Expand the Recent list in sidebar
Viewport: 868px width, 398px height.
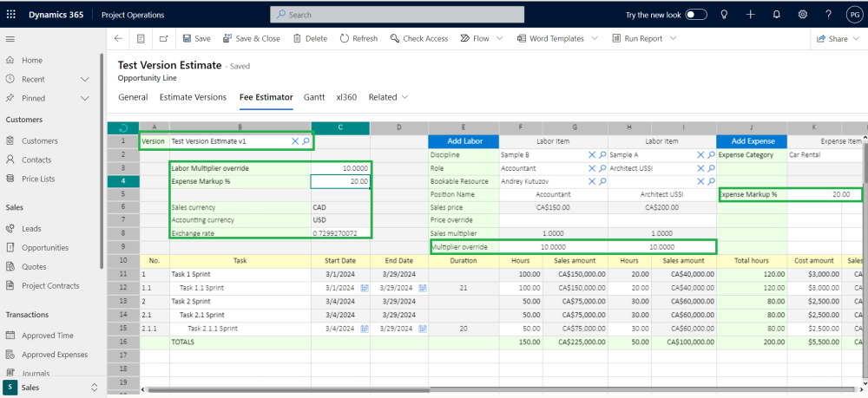pyautogui.click(x=84, y=79)
